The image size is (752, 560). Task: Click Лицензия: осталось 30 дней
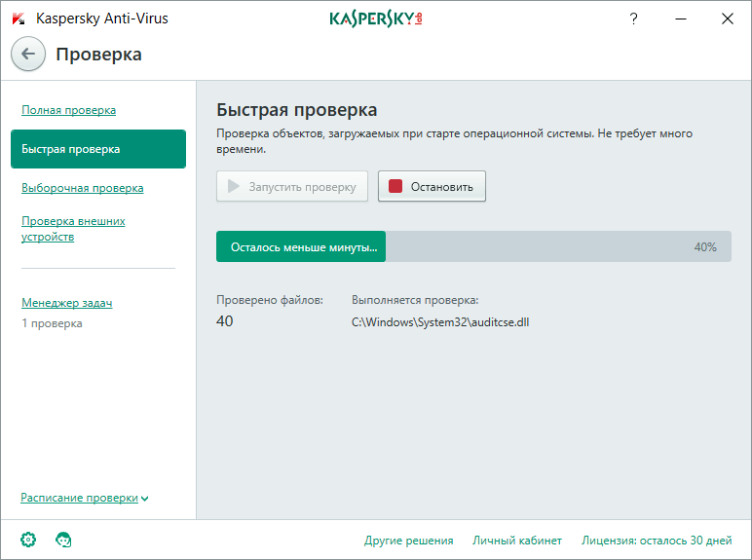(657, 541)
